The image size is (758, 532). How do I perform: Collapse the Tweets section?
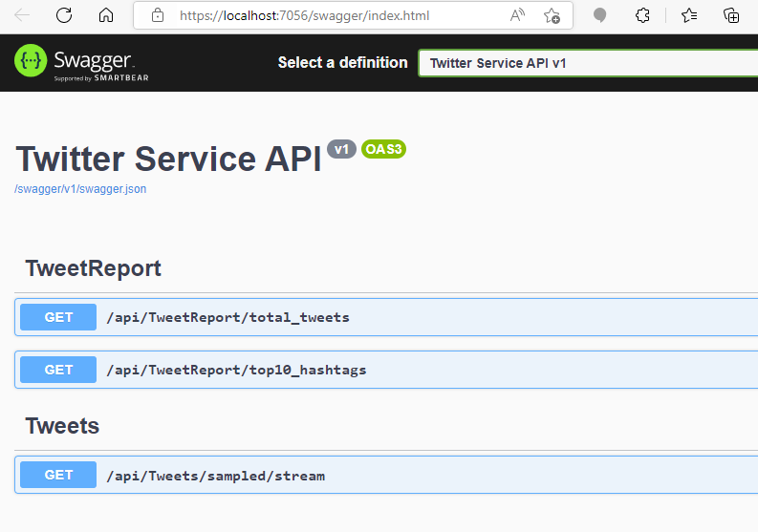click(x=62, y=426)
